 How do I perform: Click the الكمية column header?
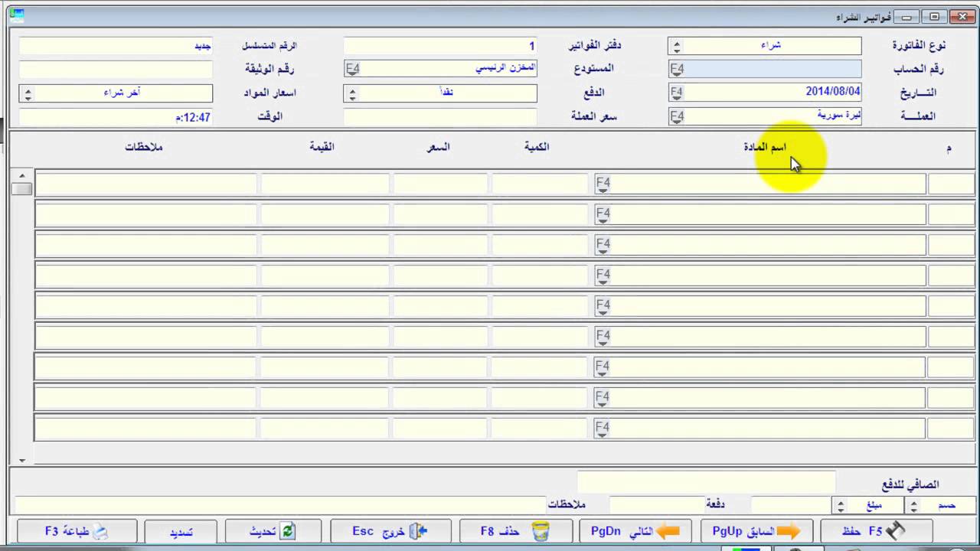point(537,147)
